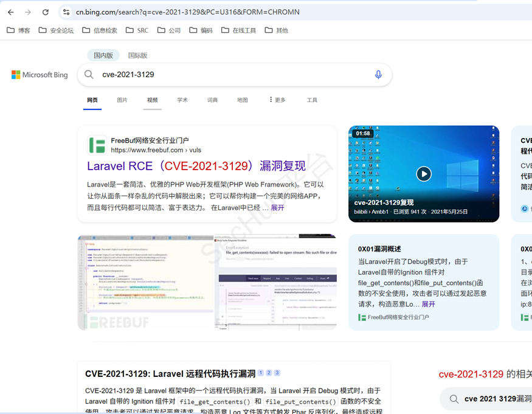Select the 国内版 toggle

pyautogui.click(x=103, y=55)
